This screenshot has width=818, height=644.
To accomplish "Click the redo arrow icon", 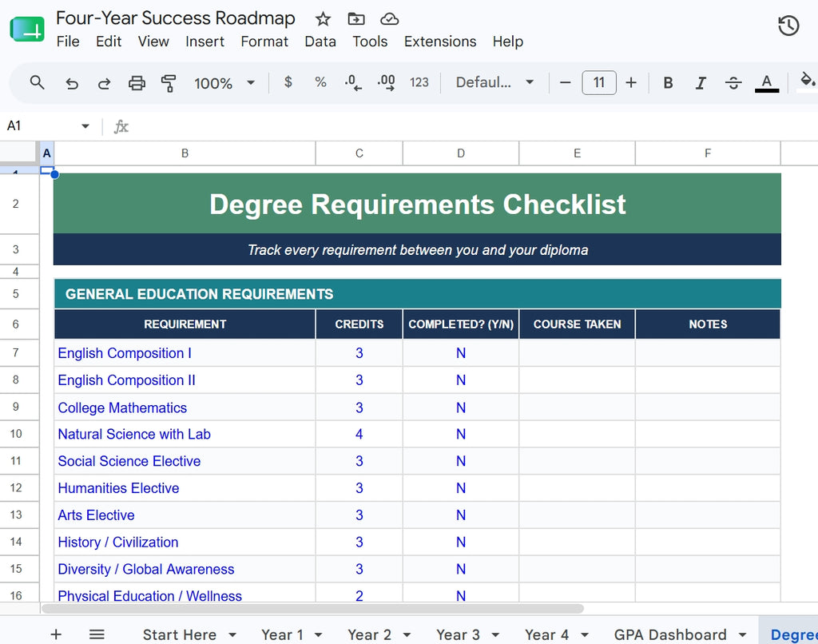I will coord(105,83).
